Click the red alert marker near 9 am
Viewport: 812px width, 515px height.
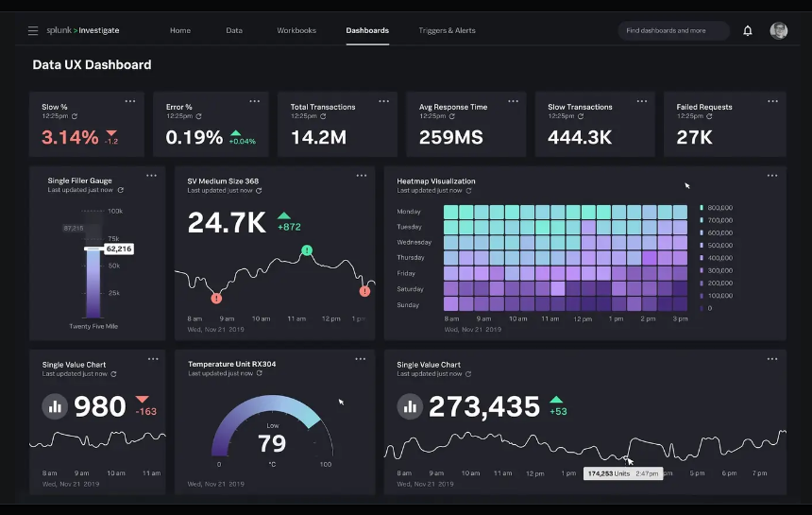[x=216, y=298]
